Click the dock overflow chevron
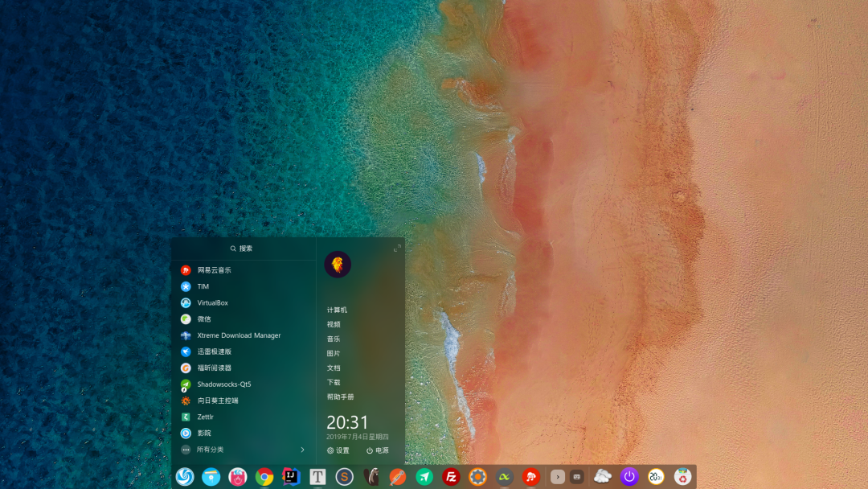The image size is (868, 489). (558, 476)
